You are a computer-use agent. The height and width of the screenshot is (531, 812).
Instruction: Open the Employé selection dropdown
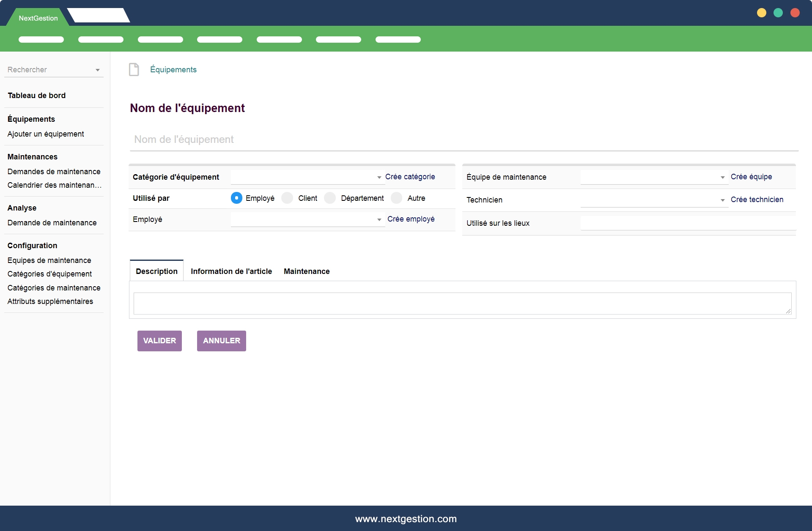coord(379,219)
